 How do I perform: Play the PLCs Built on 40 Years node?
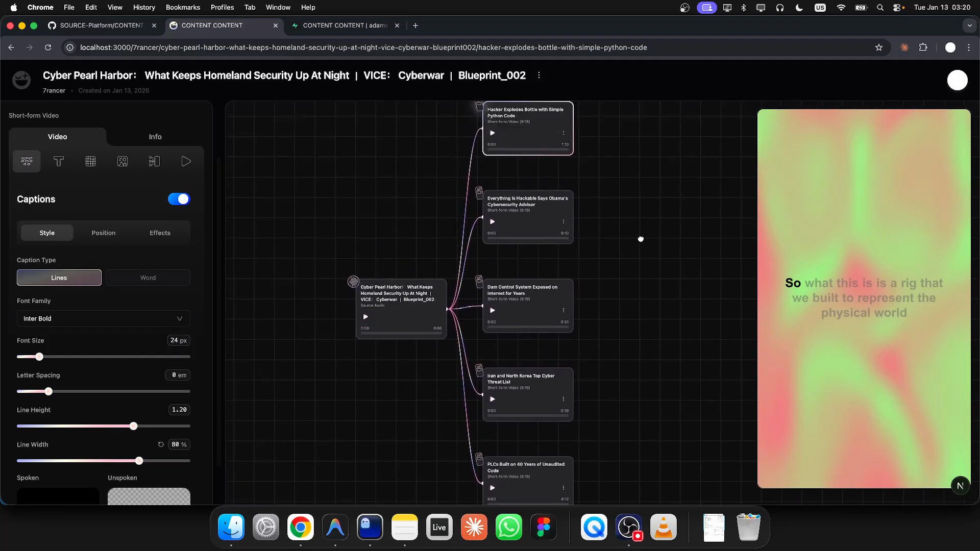(x=492, y=488)
